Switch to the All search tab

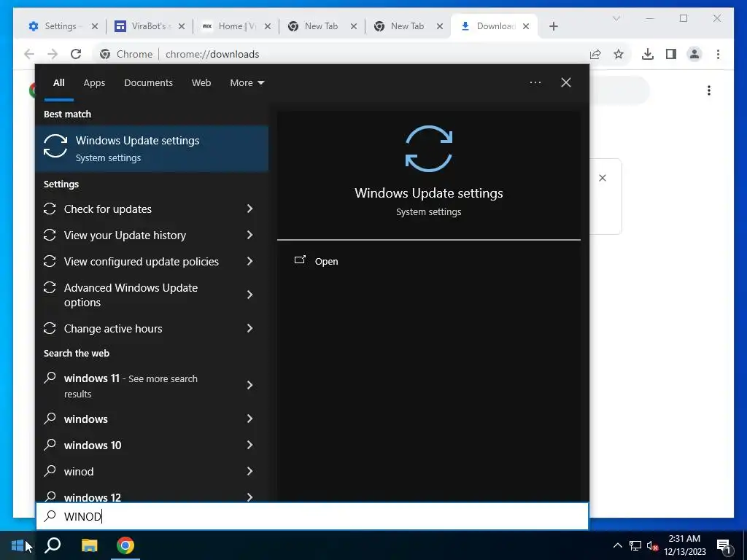[x=58, y=83]
